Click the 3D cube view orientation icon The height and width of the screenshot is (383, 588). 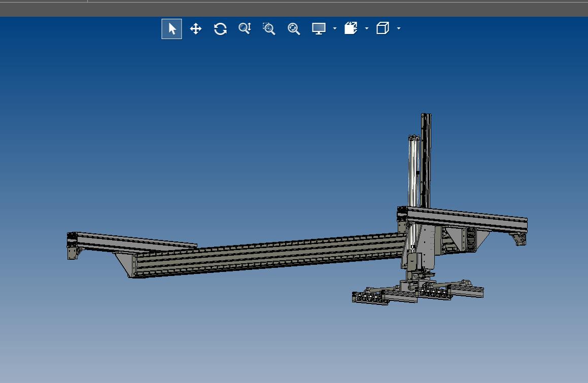[383, 29]
